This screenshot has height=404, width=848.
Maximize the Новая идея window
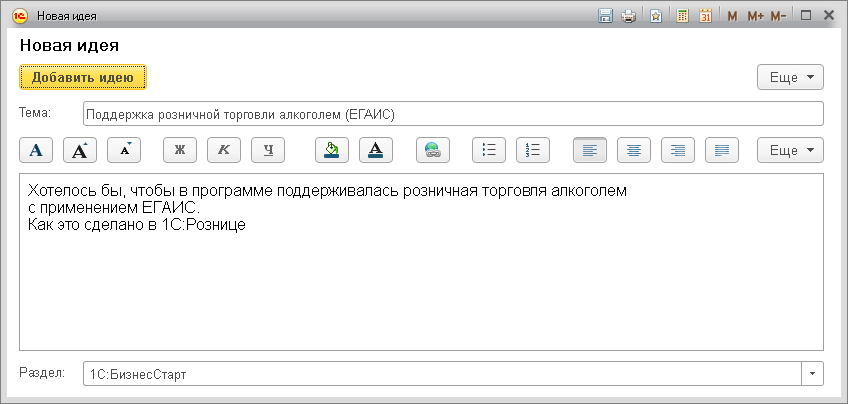[806, 16]
